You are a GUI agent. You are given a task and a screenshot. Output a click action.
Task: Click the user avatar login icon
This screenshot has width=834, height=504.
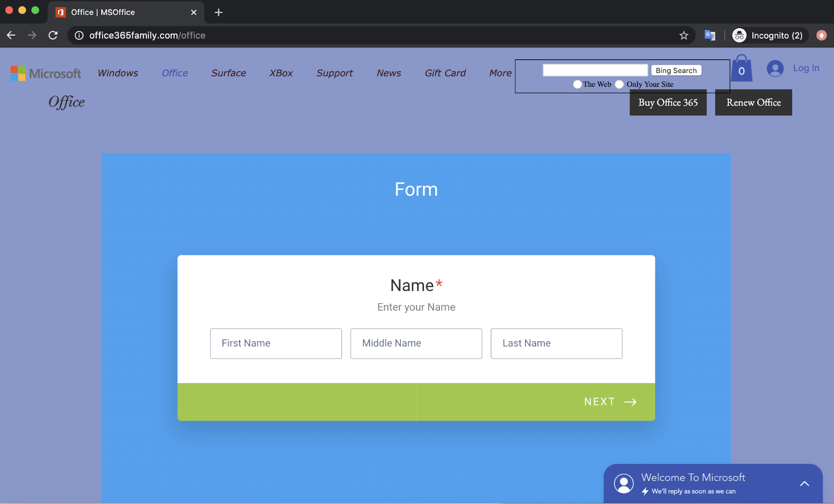775,68
